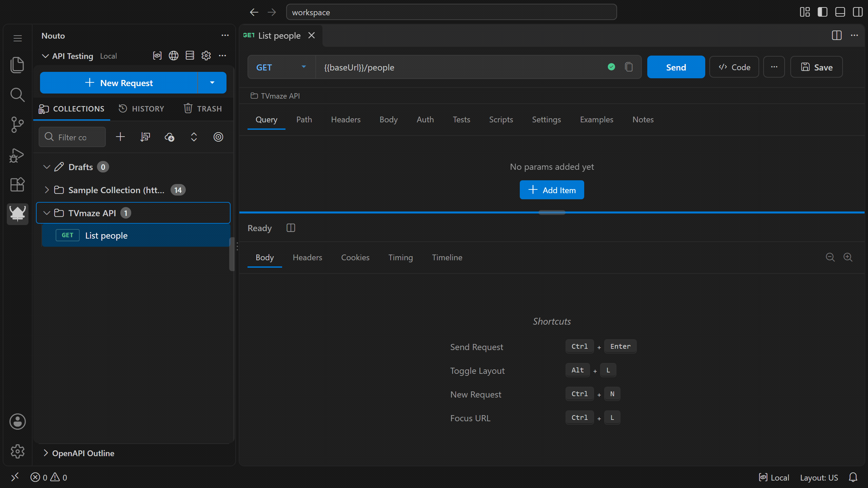Click the target circle icon in collections toolbar

218,137
